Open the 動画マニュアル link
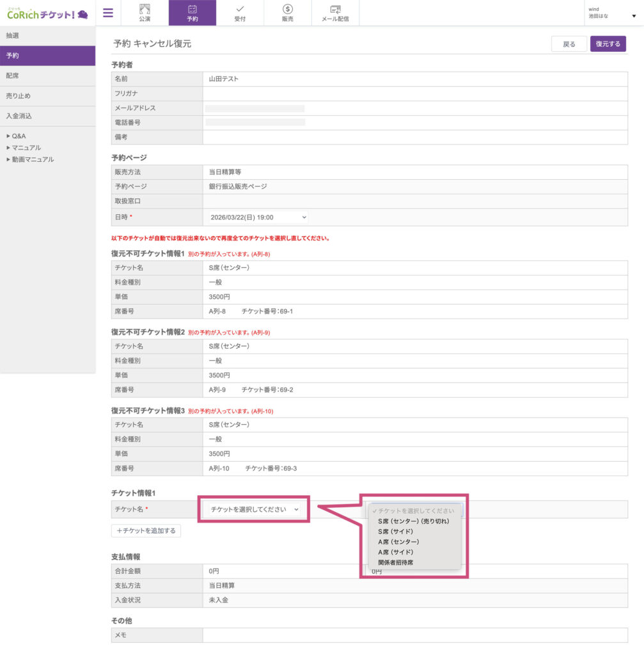 (33, 159)
